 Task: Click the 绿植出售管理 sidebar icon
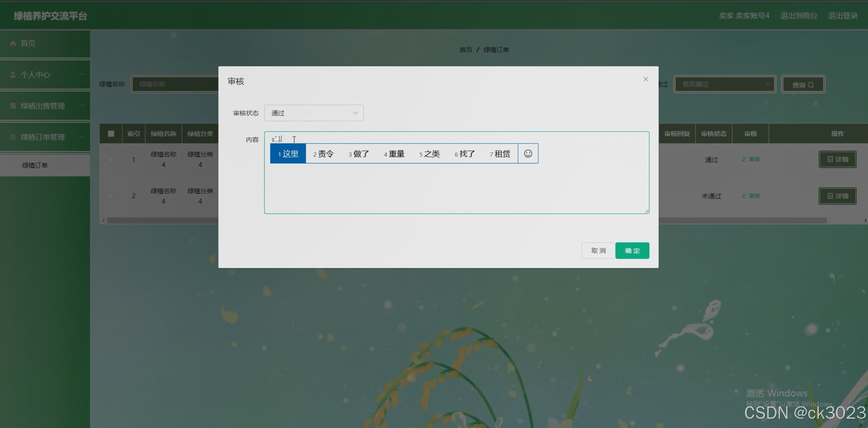click(13, 106)
